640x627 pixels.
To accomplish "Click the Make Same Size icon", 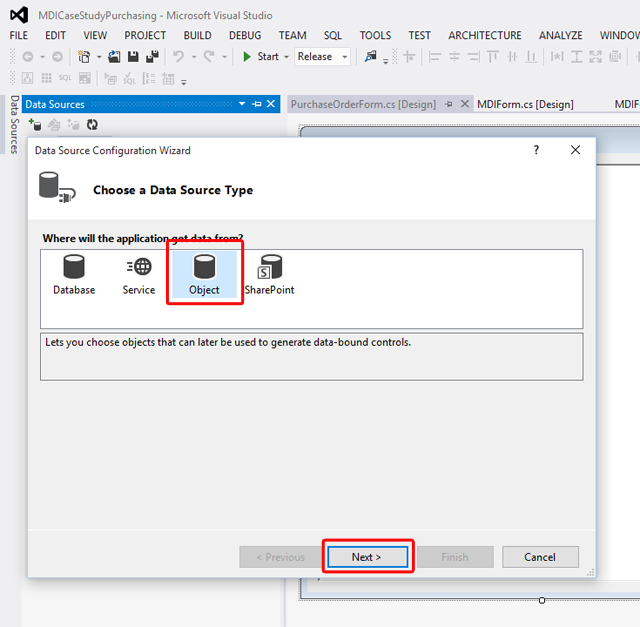I will [596, 56].
